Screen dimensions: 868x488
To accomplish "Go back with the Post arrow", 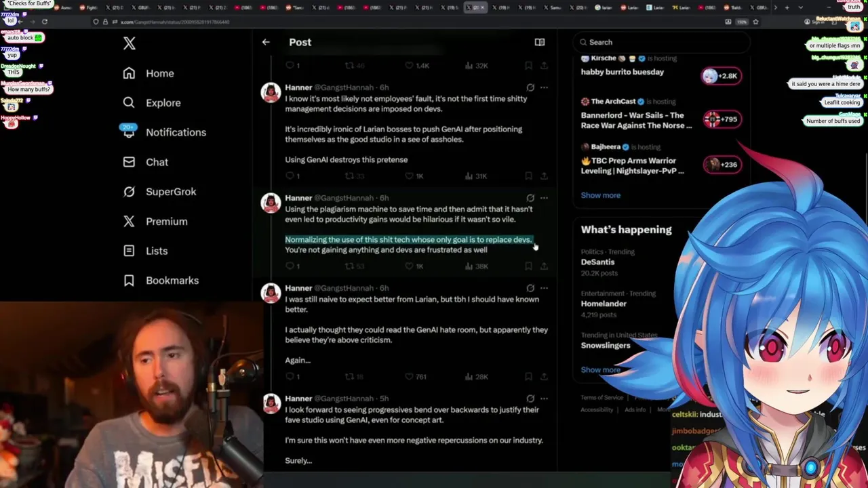I will [266, 42].
